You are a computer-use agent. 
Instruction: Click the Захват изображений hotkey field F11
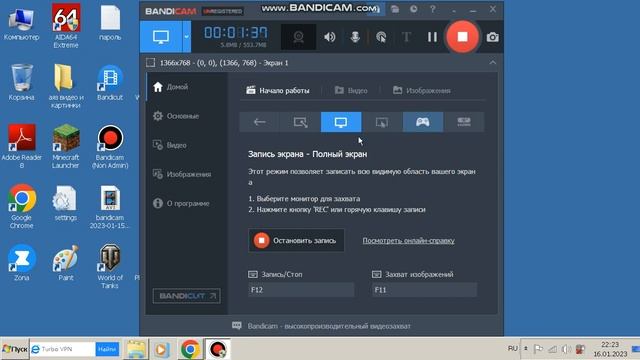424,290
